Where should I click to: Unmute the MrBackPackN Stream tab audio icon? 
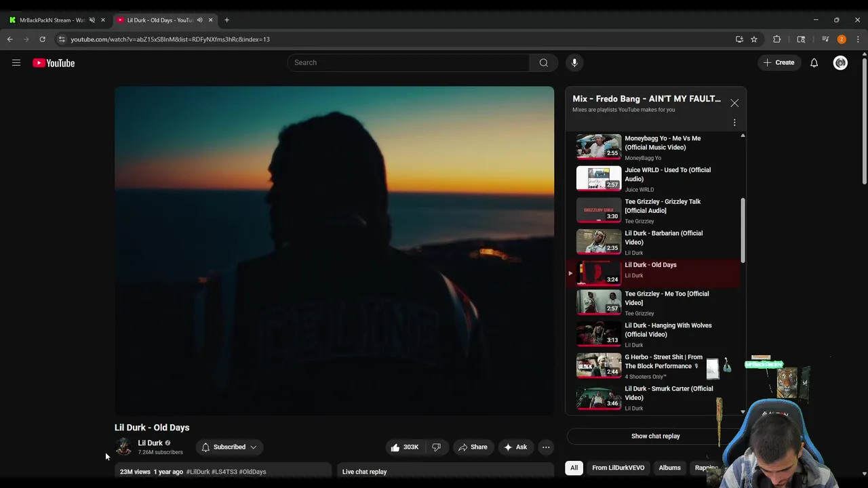92,20
